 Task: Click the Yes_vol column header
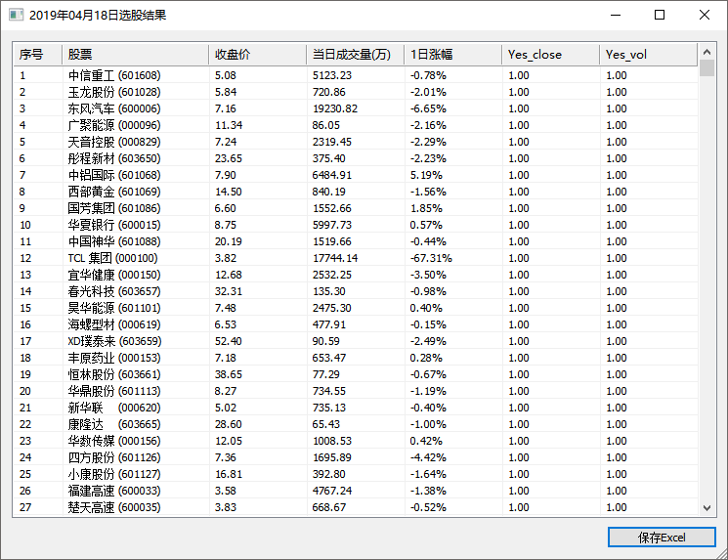click(x=647, y=55)
